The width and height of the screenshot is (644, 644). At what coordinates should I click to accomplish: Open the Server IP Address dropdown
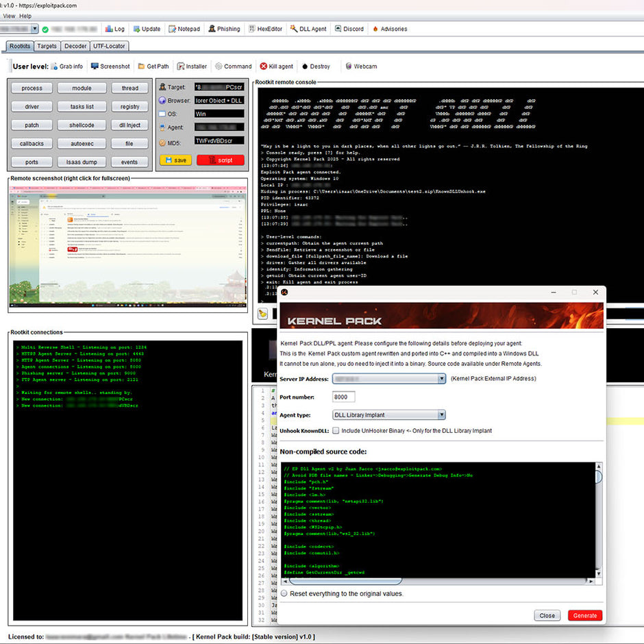[x=442, y=378]
